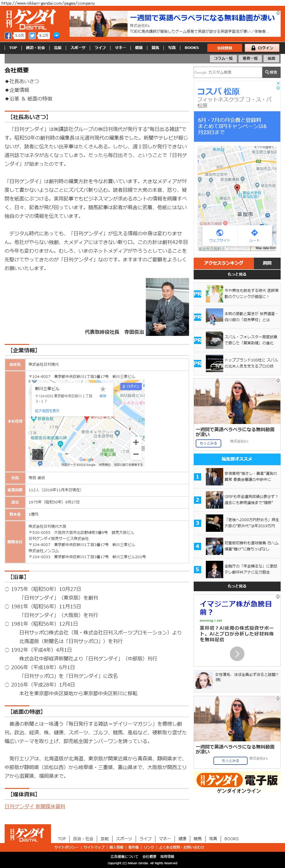Save 新川三幸ビル with the star icon

(103, 389)
